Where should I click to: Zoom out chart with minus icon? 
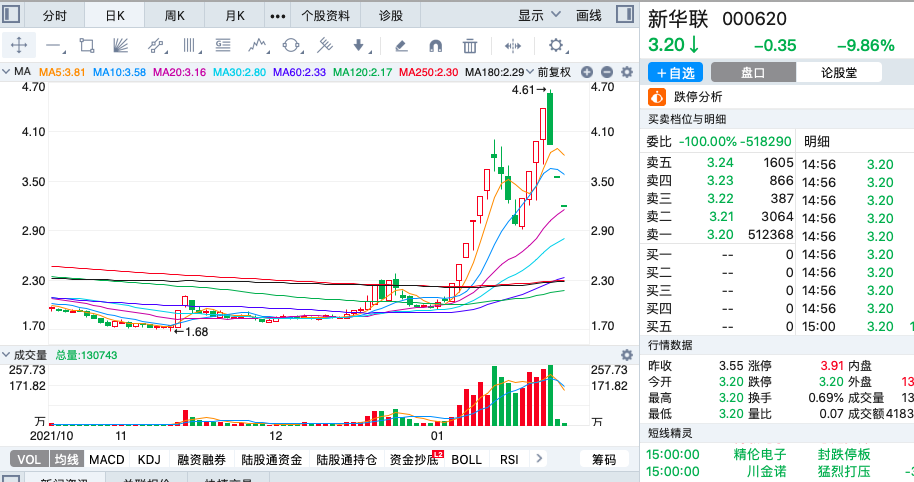coord(607,72)
